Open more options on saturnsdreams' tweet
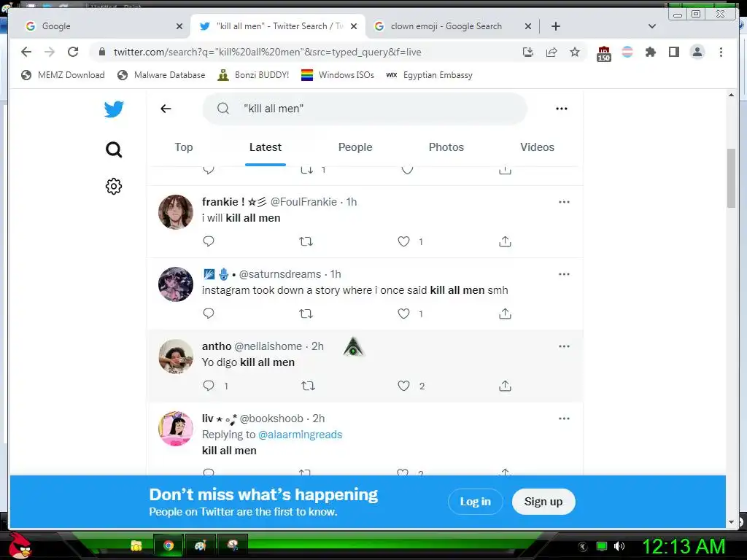Screen dimensions: 747x560 [564, 274]
